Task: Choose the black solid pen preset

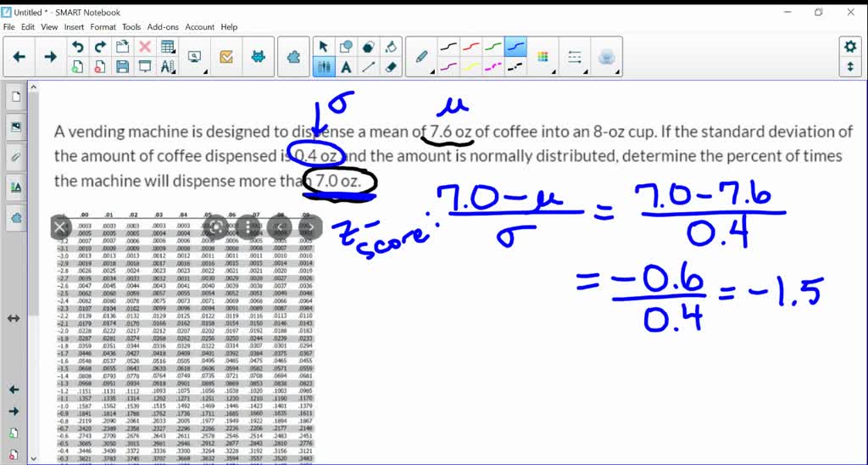Action: click(448, 47)
